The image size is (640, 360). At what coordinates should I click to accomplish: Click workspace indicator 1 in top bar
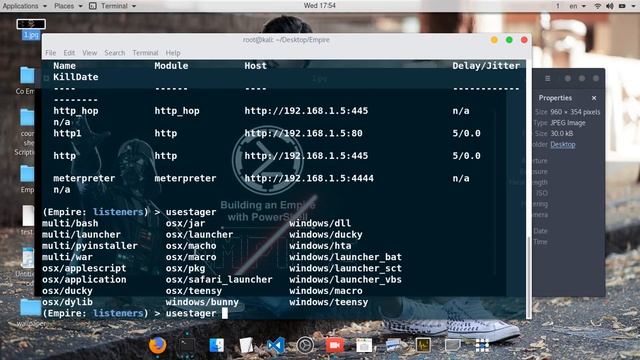coord(558,6)
